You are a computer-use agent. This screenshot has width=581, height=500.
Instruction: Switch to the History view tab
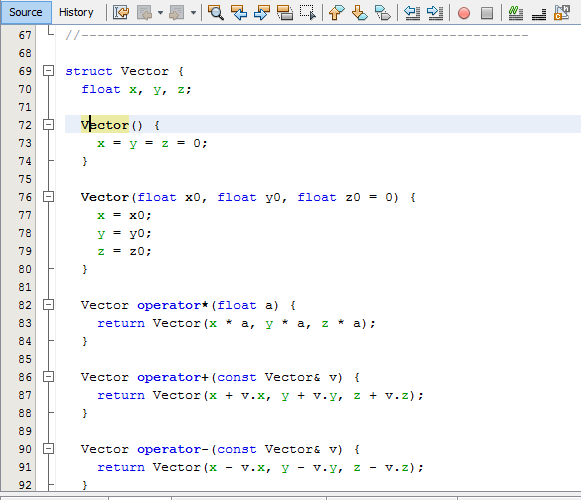[76, 12]
